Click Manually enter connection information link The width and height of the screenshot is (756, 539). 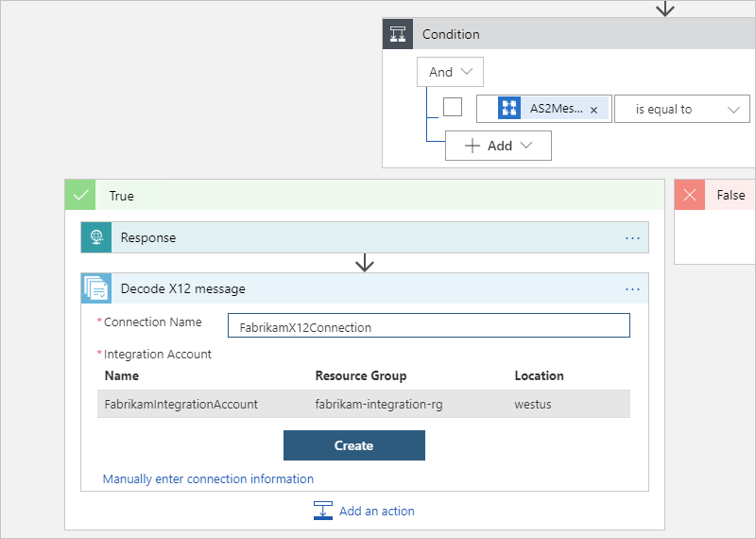coord(208,478)
